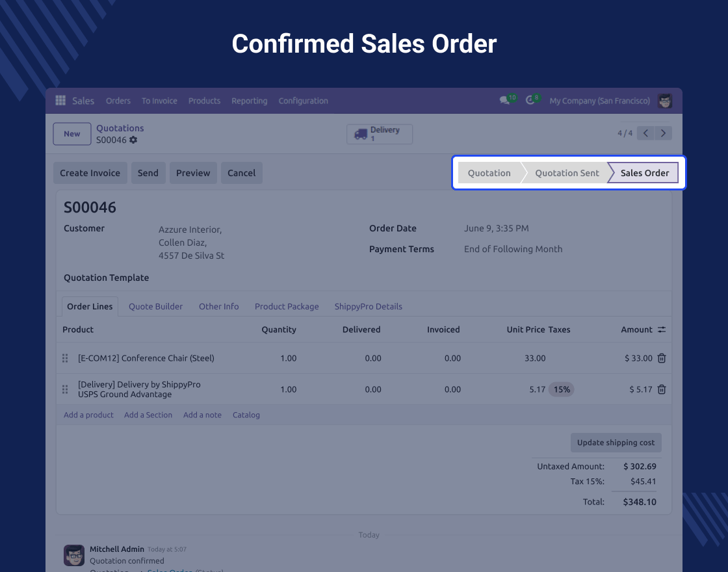Viewport: 728px width, 572px height.
Task: Open column options adjust icon
Action: pos(662,330)
